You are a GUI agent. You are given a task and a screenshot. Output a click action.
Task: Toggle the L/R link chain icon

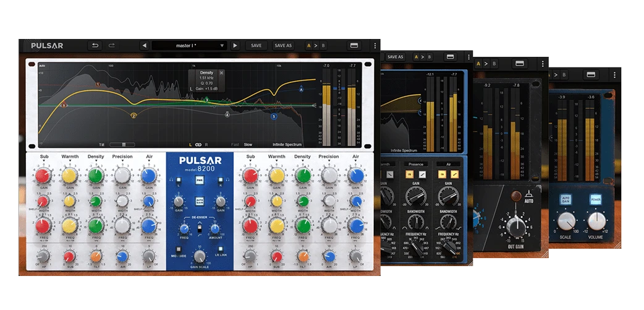pos(198,144)
